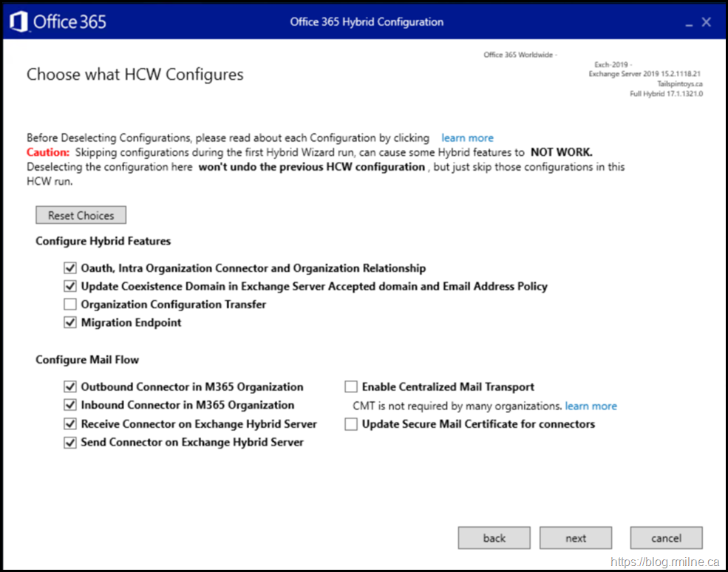Close the Hybrid Configuration wizard window

tap(707, 22)
